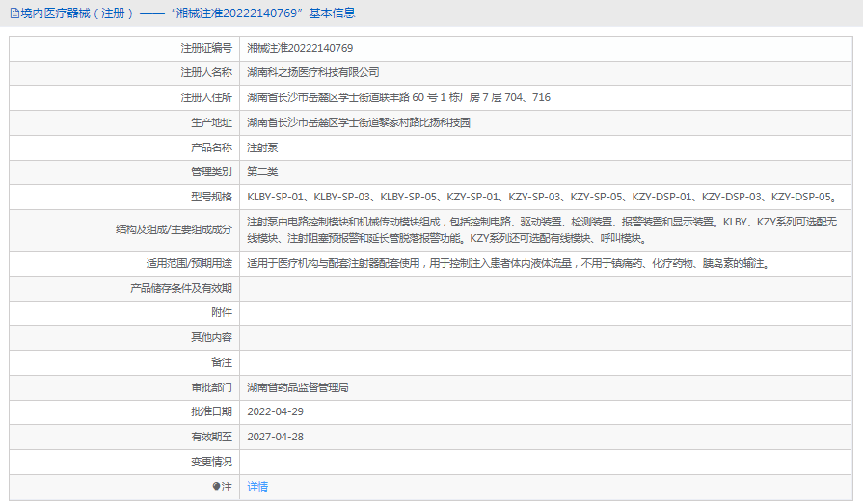The image size is (863, 504).
Task: Select registrant address ending 704、716
Action: tap(398, 97)
